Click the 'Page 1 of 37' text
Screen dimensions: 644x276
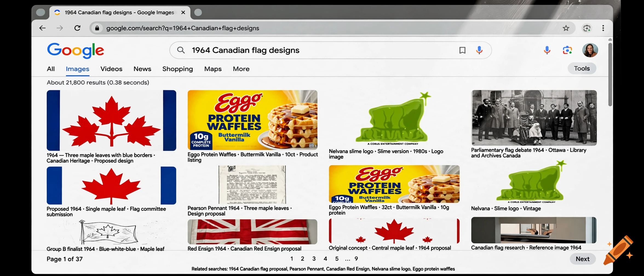click(x=65, y=259)
